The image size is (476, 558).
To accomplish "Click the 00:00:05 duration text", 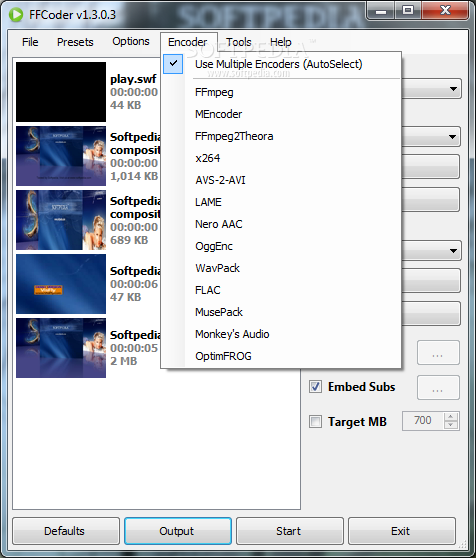I will (134, 348).
